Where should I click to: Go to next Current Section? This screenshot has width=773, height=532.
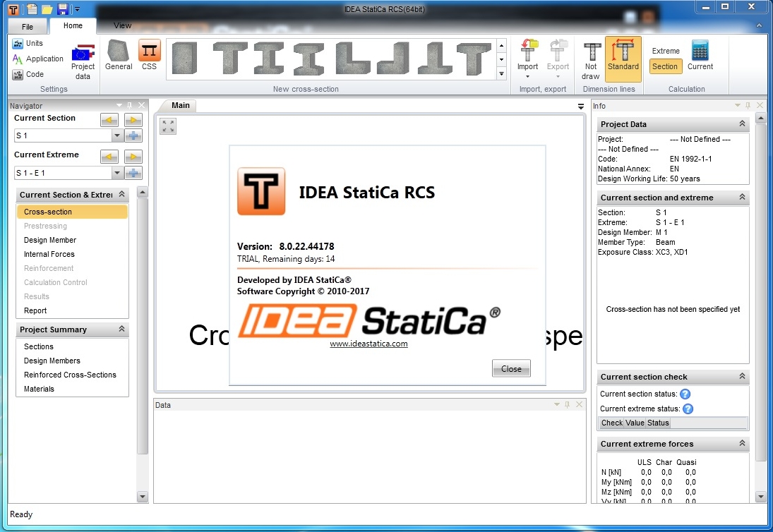(x=133, y=120)
